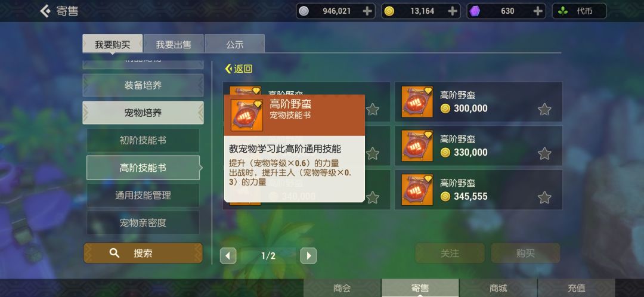Go back using the 寄售 header arrow
644x297 pixels.
point(45,11)
